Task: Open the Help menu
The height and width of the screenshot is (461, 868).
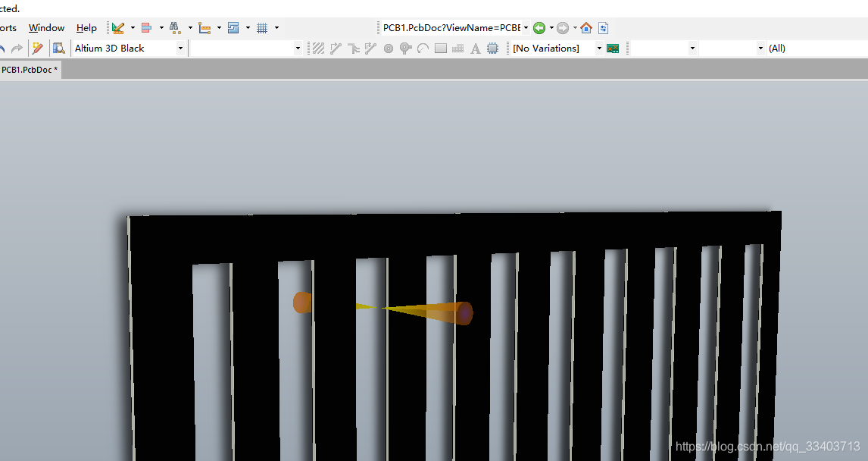Action: click(x=86, y=28)
